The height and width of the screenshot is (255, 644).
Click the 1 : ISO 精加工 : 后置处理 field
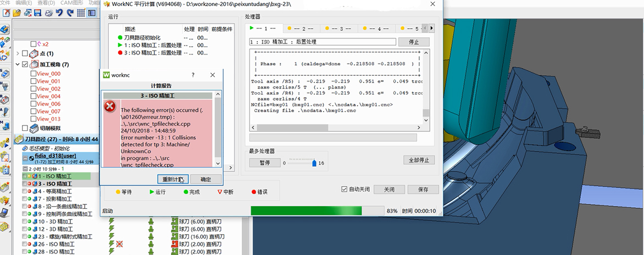[323, 42]
